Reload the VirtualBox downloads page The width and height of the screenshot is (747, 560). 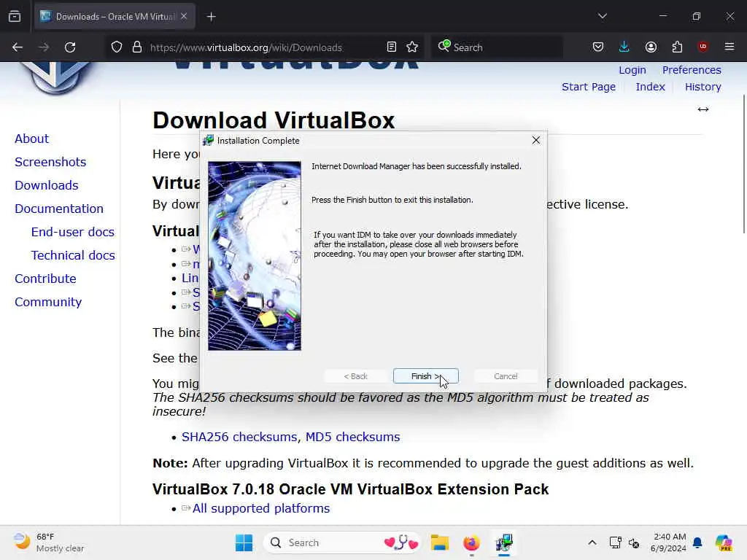[x=70, y=47]
